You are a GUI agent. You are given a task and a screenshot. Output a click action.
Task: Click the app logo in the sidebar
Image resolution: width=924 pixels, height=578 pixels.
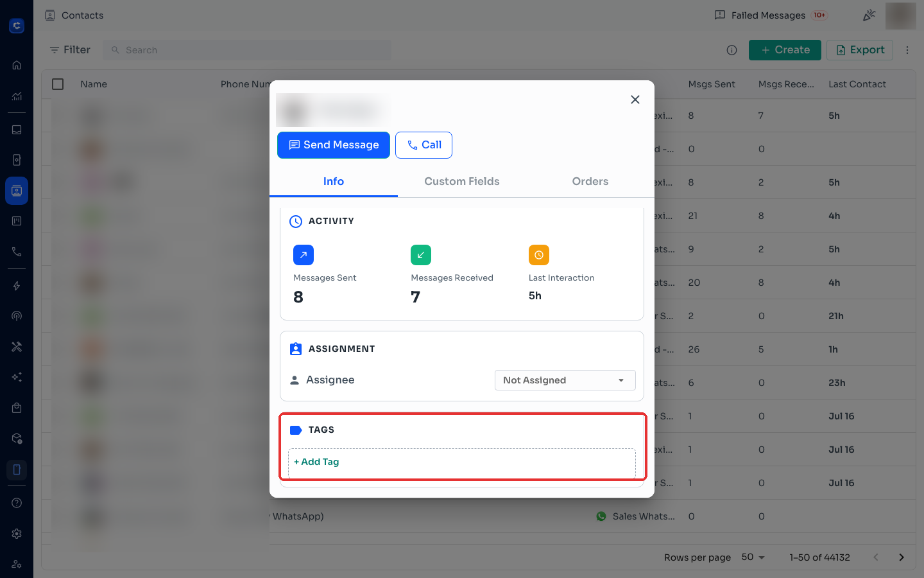[17, 26]
